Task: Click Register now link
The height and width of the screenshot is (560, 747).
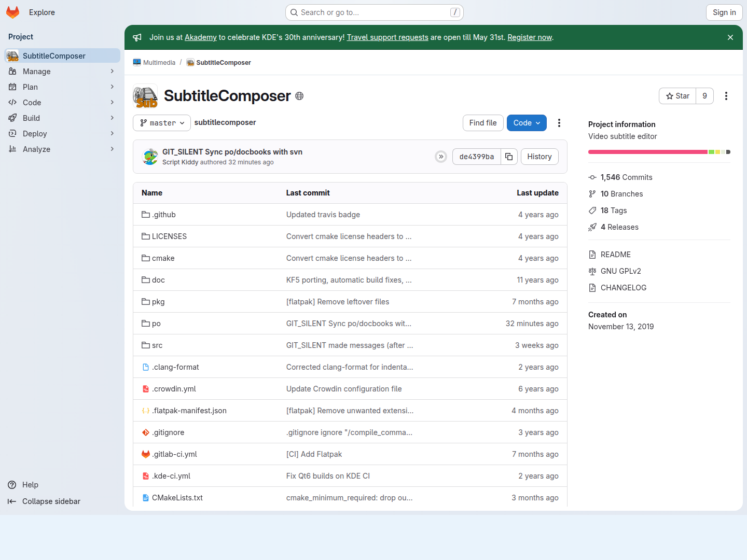Action: point(530,37)
